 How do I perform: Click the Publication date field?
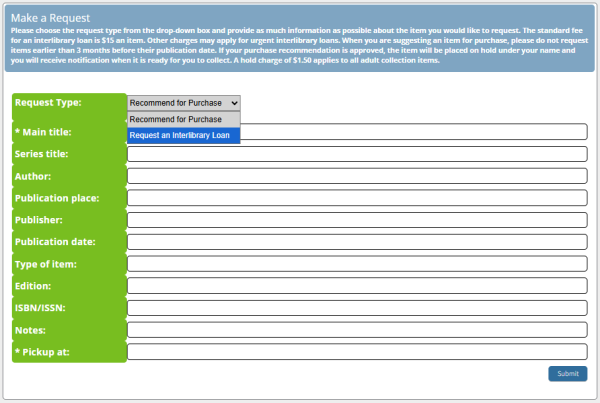356,242
